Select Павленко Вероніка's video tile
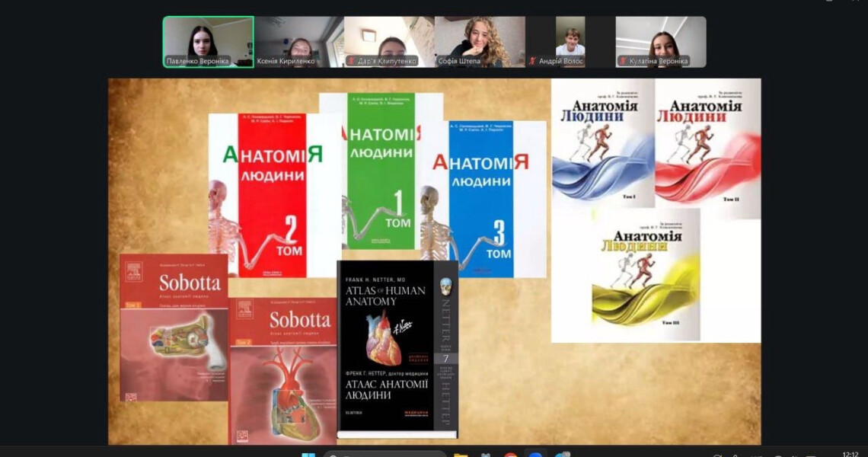The height and width of the screenshot is (457, 868). click(x=208, y=42)
